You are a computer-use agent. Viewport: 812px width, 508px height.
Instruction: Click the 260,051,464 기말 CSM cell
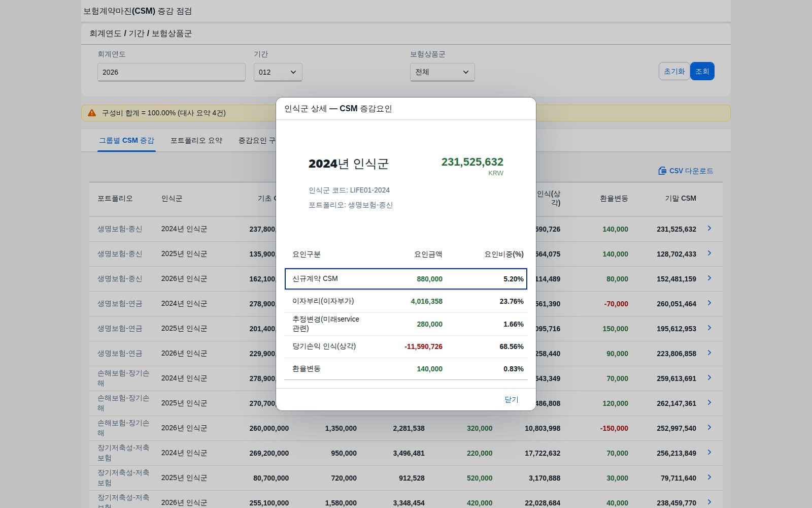676,304
